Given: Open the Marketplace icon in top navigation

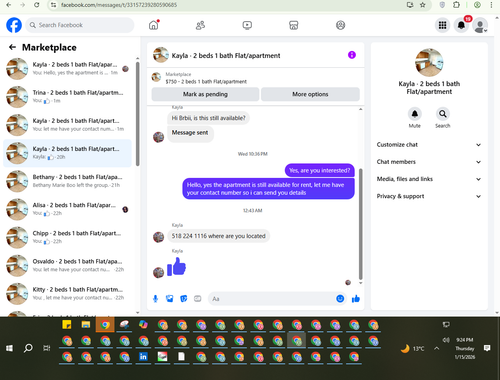Looking at the screenshot, I should 294,25.
